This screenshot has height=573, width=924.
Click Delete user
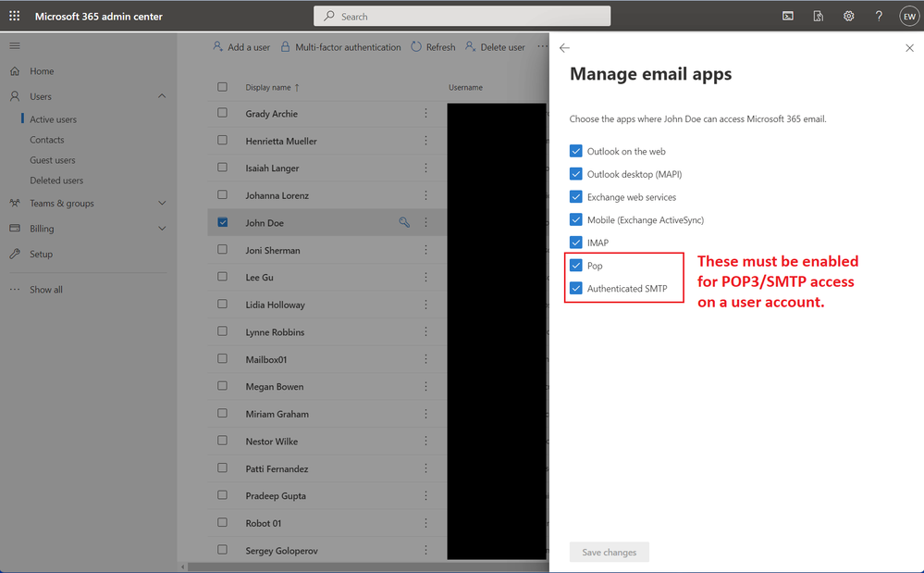tap(495, 46)
